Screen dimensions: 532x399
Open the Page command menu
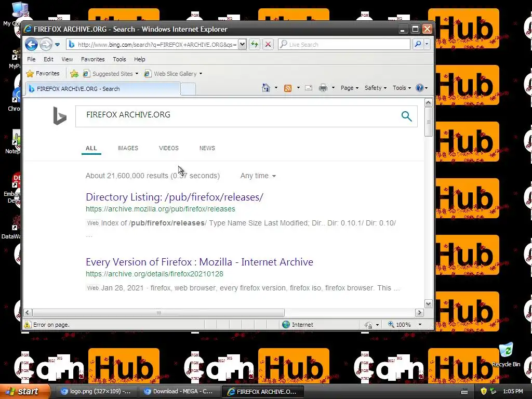tap(350, 88)
